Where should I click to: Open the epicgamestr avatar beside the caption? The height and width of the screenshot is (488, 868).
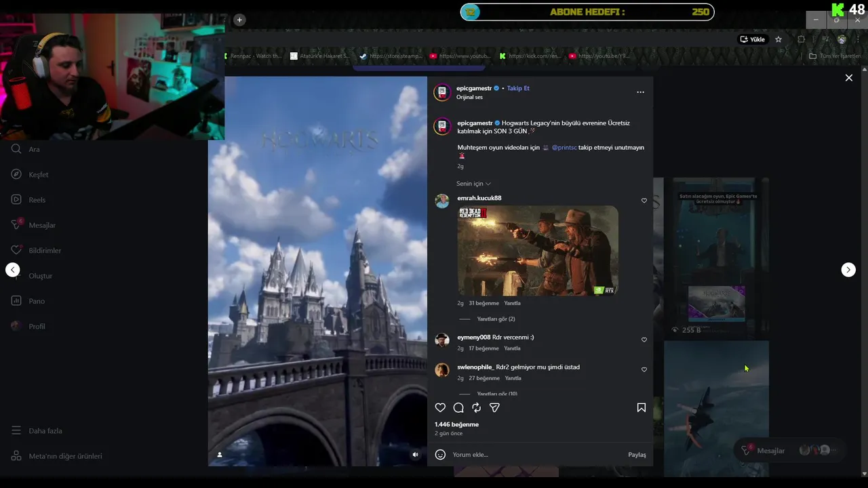442,126
